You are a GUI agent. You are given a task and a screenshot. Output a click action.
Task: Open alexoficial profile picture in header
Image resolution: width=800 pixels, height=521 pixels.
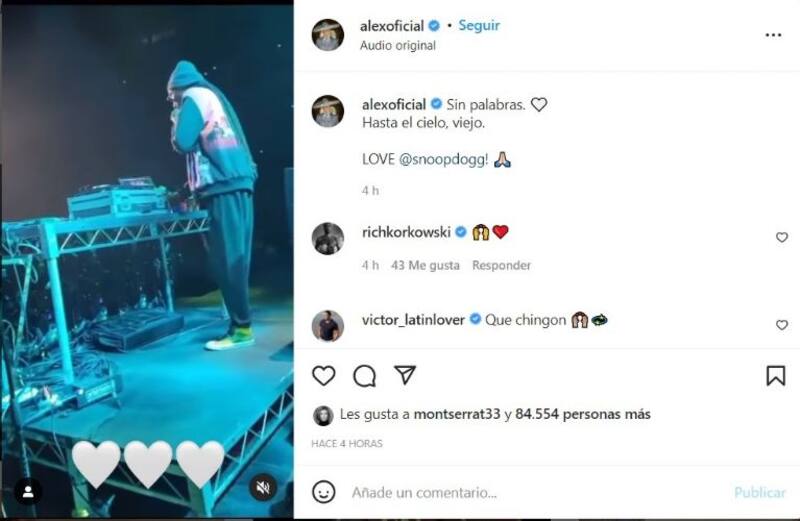tap(328, 35)
